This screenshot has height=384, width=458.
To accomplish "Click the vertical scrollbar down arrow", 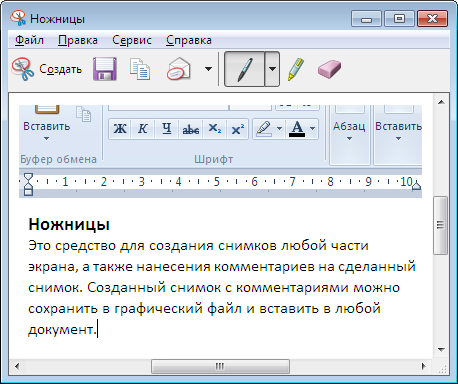I will pos(441,350).
